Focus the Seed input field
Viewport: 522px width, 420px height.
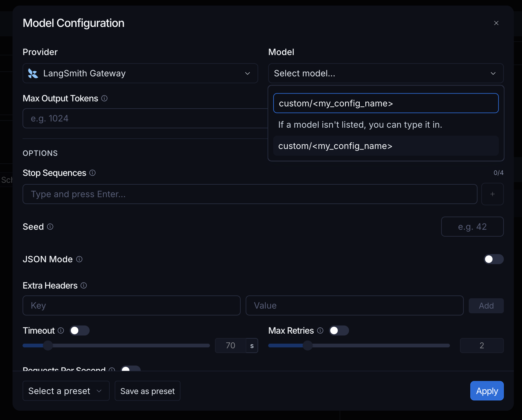point(472,227)
